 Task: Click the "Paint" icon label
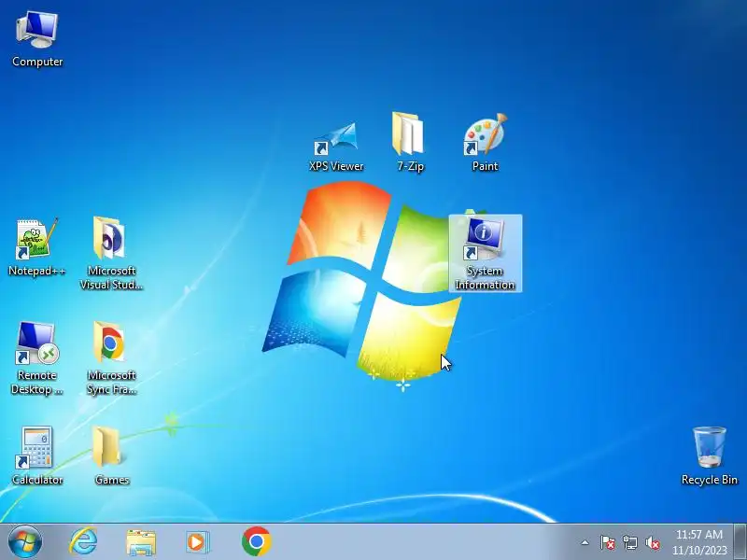pos(485,166)
